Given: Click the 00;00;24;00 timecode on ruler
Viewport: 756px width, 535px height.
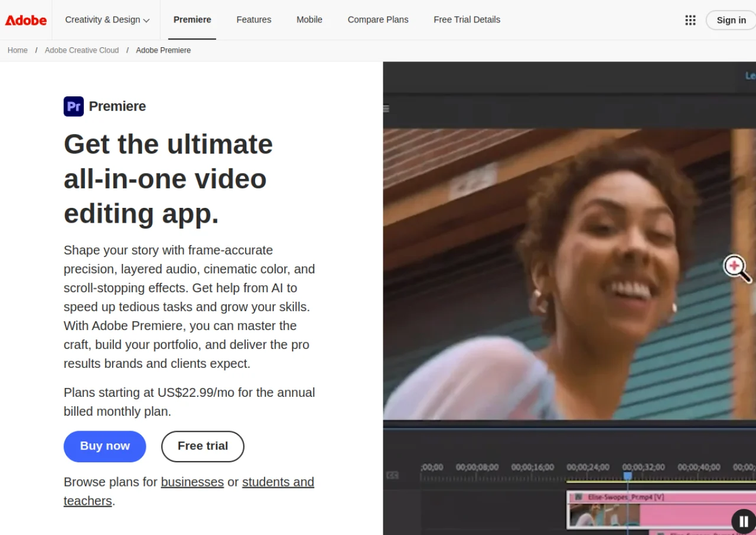Looking at the screenshot, I should click(588, 467).
